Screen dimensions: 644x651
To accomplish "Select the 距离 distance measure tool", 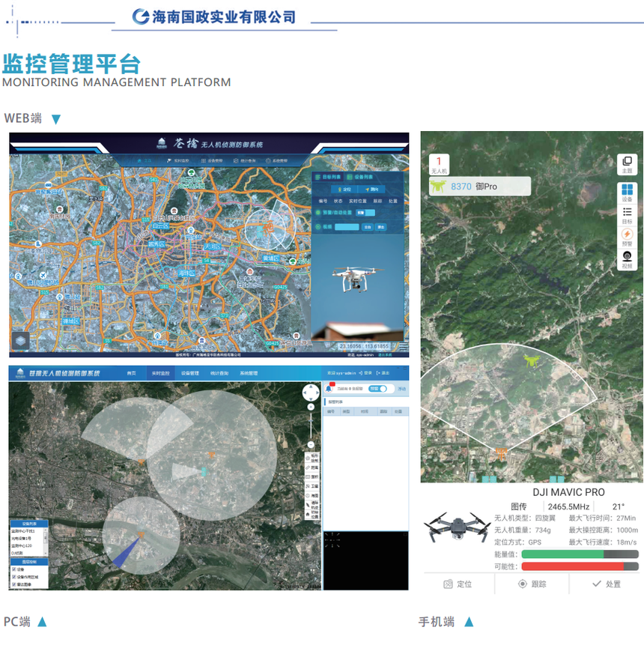I will (312, 467).
